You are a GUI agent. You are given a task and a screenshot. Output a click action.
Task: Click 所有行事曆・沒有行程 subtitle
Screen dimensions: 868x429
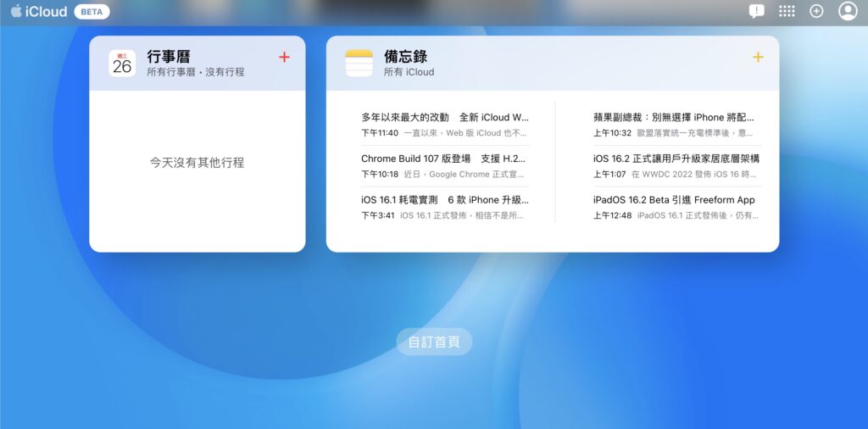[x=196, y=72]
